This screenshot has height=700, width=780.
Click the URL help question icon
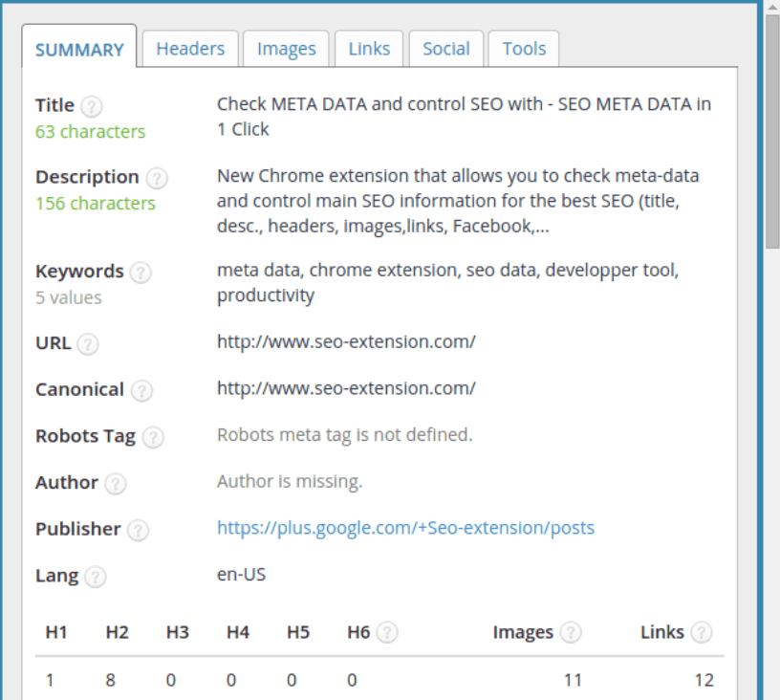tap(88, 343)
